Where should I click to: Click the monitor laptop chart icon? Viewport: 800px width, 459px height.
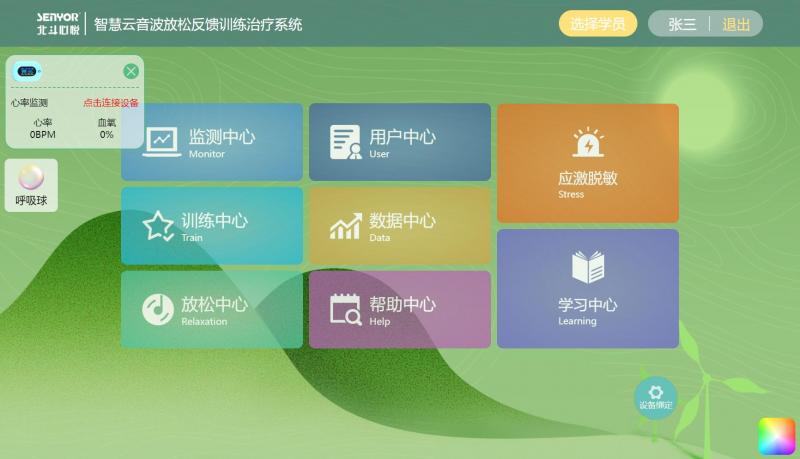pyautogui.click(x=162, y=142)
